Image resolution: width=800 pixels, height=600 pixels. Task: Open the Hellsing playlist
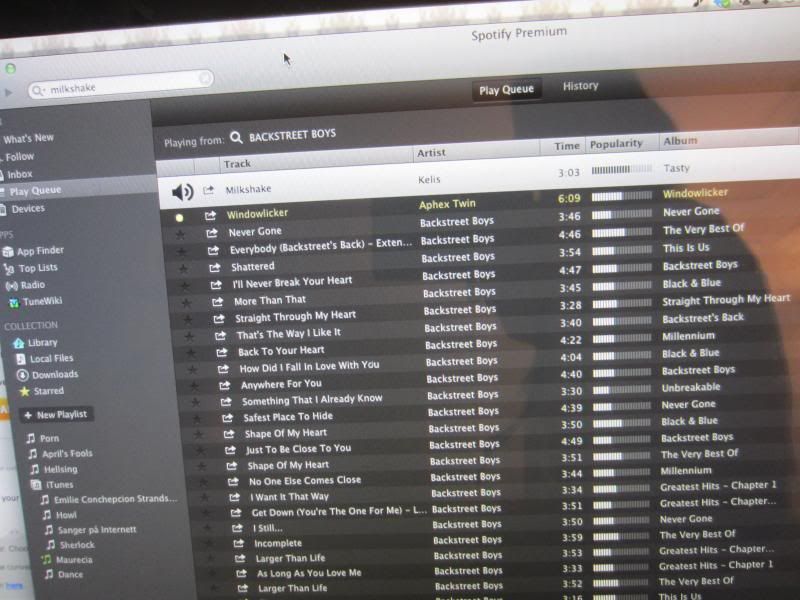tap(54, 469)
